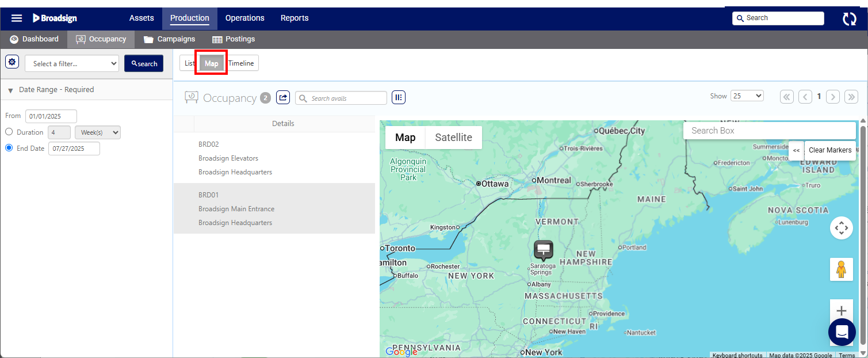
Task: Click the Broadsign logo
Action: tap(55, 18)
